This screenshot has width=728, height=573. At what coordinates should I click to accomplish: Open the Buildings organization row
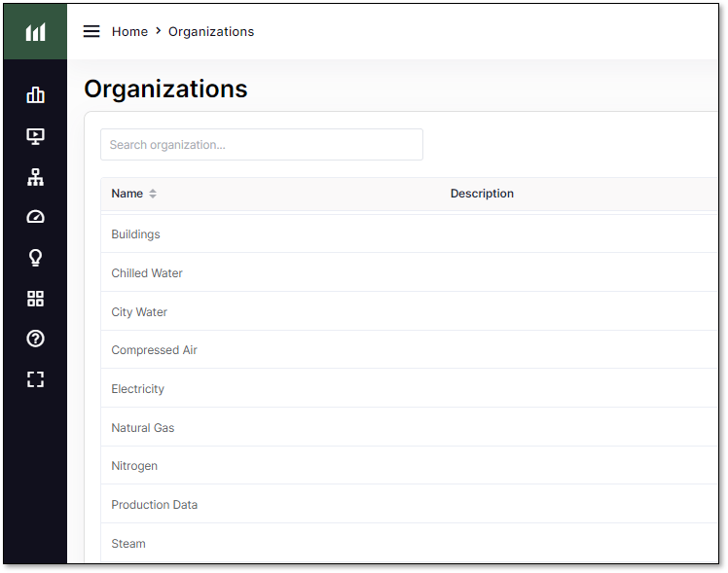[x=409, y=233]
